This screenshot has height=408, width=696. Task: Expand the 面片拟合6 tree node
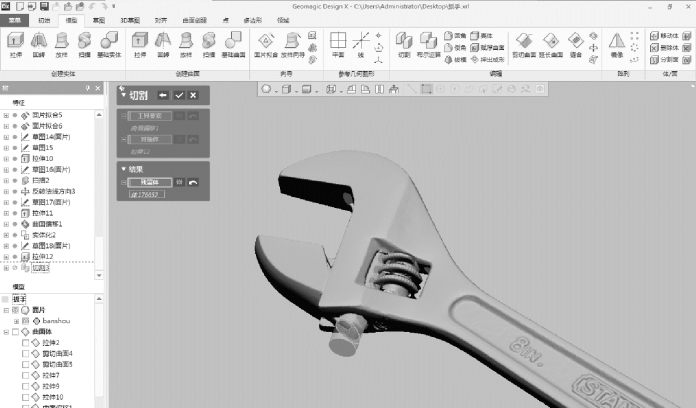coord(6,126)
